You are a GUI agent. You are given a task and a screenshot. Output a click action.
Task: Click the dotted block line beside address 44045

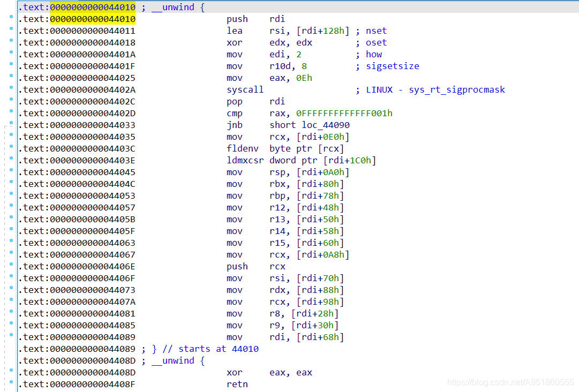tap(5, 172)
